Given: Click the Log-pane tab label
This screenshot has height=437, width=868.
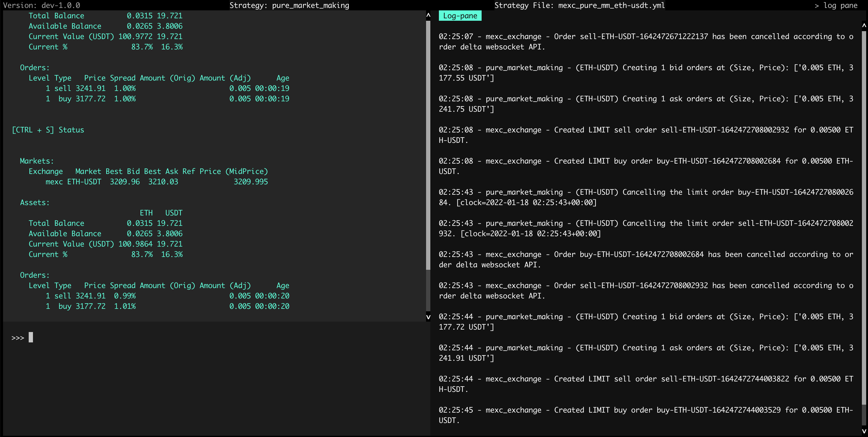Looking at the screenshot, I should click(x=460, y=16).
